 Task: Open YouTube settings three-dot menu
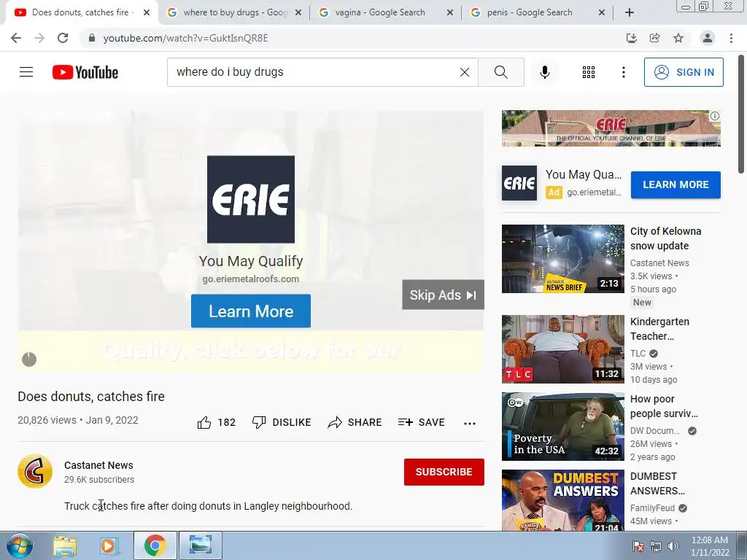tap(623, 72)
